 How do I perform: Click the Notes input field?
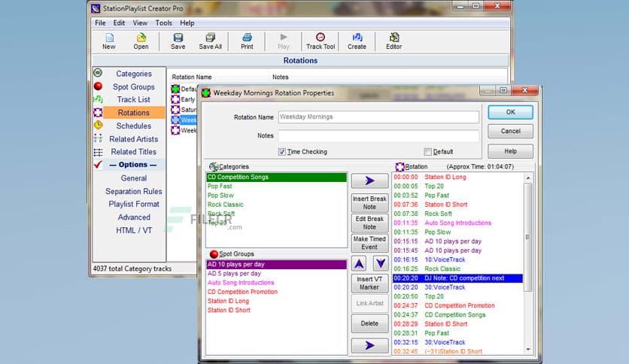tap(378, 135)
